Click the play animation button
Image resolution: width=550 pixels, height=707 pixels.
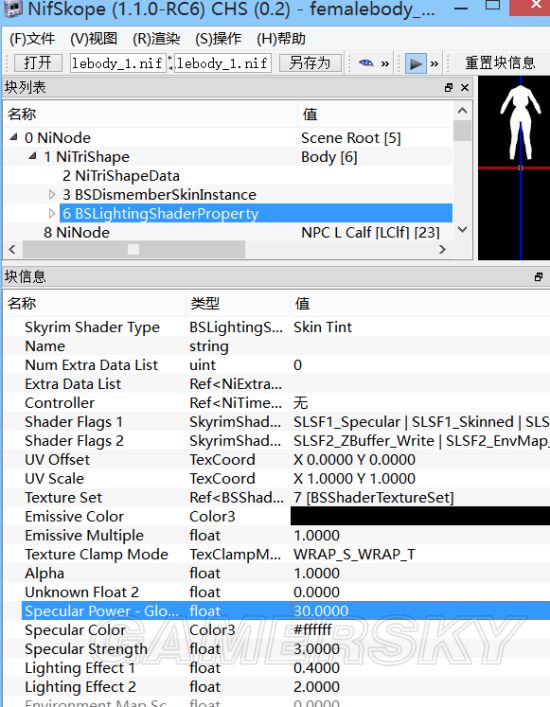point(415,64)
